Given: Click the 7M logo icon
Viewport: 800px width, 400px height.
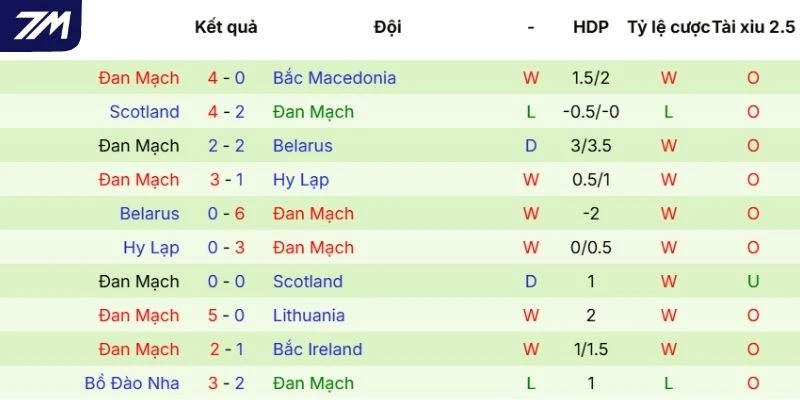Looking at the screenshot, I should (x=41, y=27).
